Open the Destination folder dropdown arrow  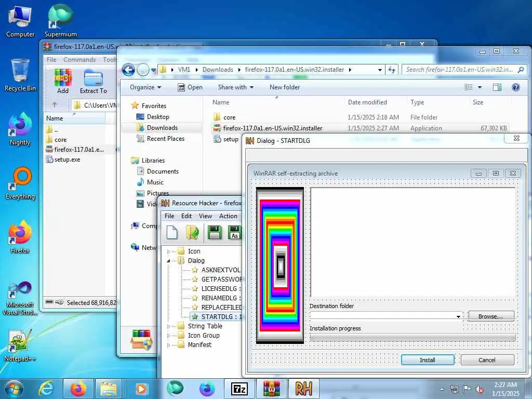[458, 316]
